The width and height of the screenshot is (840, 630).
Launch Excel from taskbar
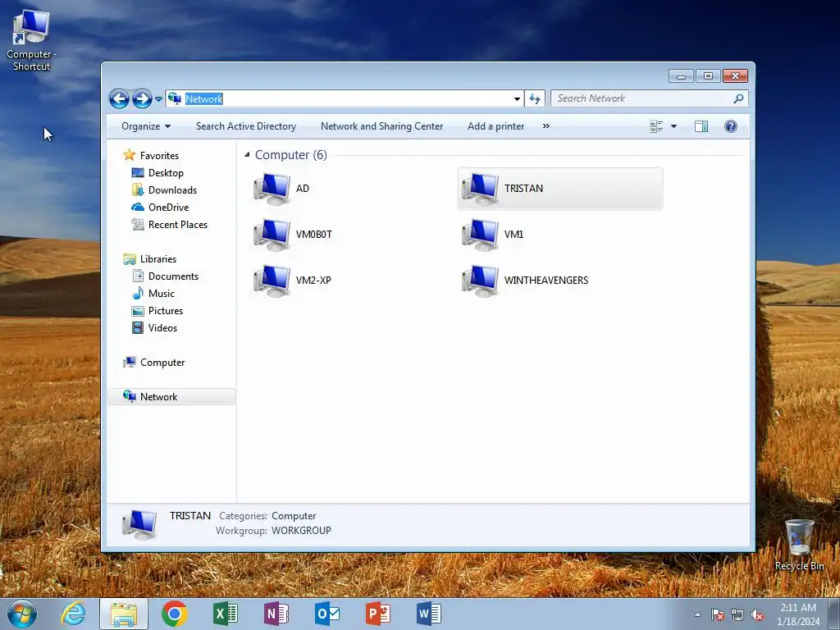[225, 614]
